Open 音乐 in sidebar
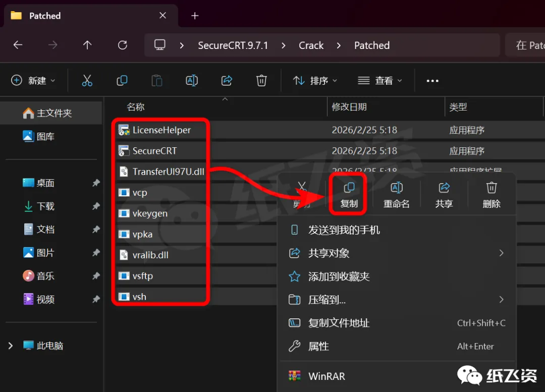This screenshot has width=545, height=392. tap(45, 276)
